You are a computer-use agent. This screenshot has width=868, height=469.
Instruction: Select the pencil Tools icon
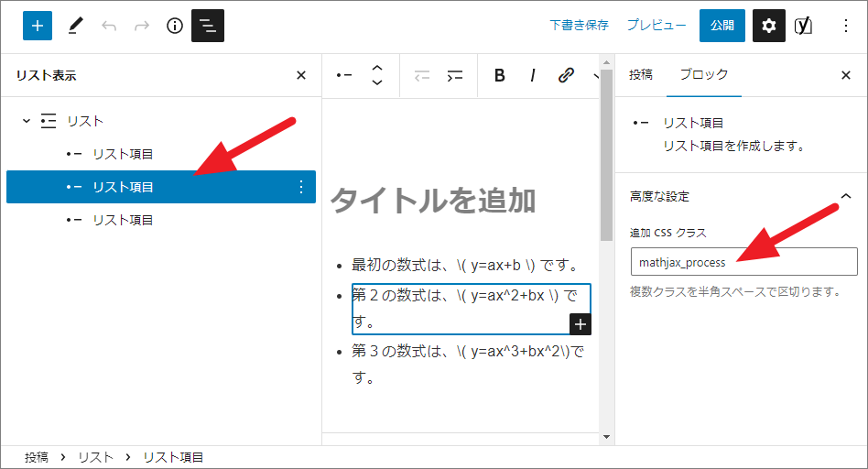tap(75, 26)
